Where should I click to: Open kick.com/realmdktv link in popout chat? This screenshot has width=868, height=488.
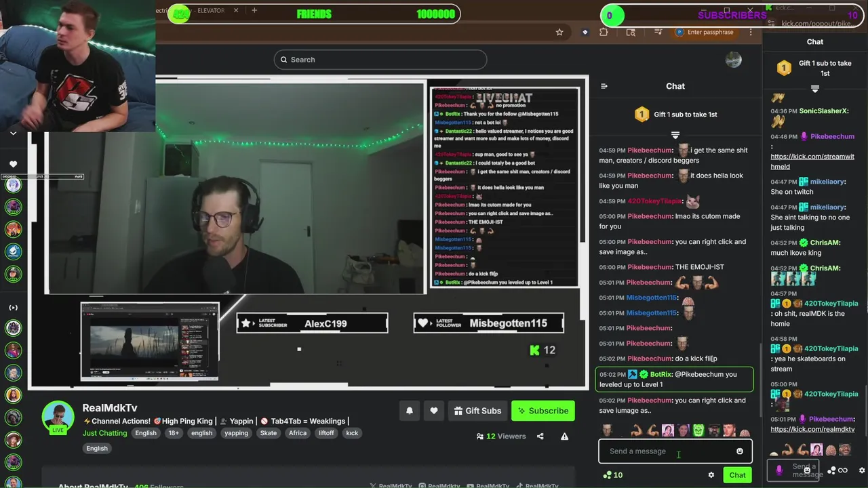pyautogui.click(x=812, y=429)
